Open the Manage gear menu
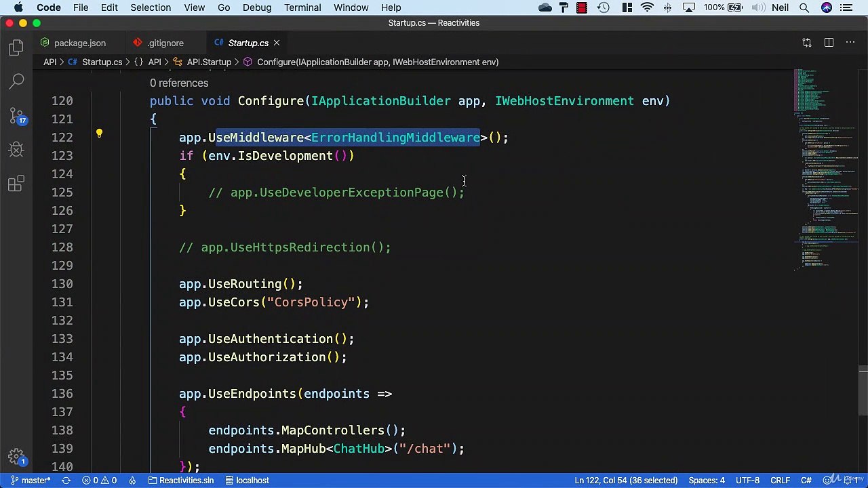 (x=16, y=456)
